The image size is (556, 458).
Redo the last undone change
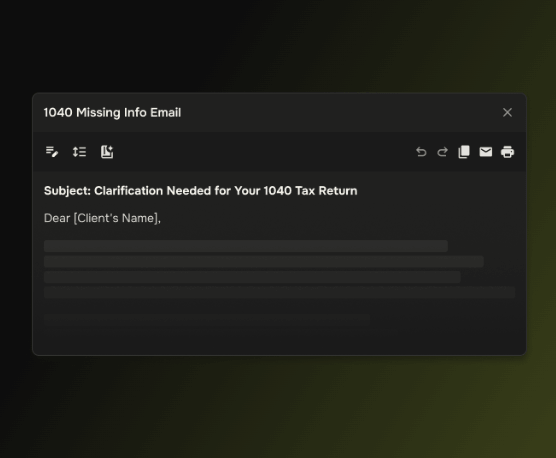pyautogui.click(x=442, y=152)
